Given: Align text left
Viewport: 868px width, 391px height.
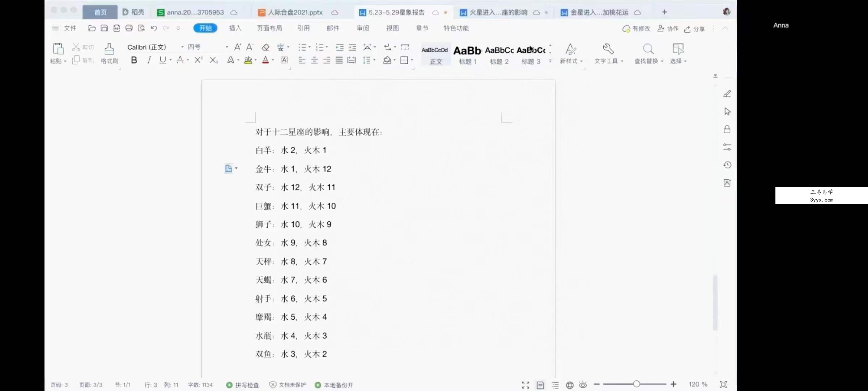Looking at the screenshot, I should pos(302,60).
